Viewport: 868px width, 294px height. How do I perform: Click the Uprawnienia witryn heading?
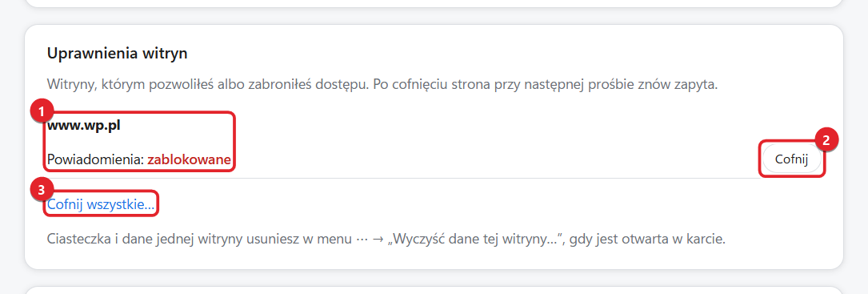(x=118, y=53)
